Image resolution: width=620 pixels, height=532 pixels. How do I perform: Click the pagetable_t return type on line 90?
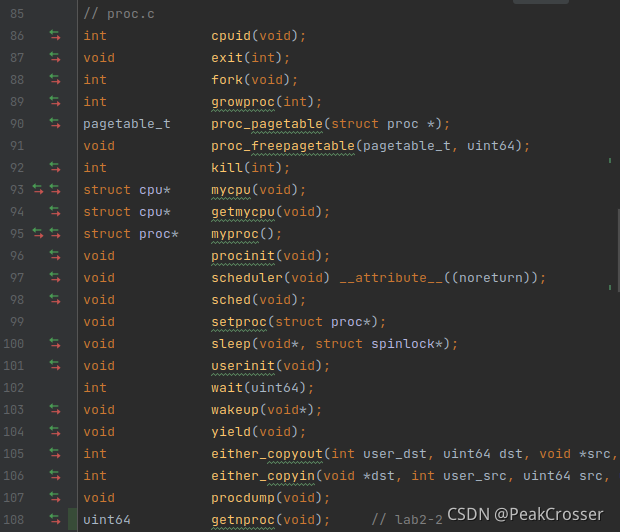(127, 124)
